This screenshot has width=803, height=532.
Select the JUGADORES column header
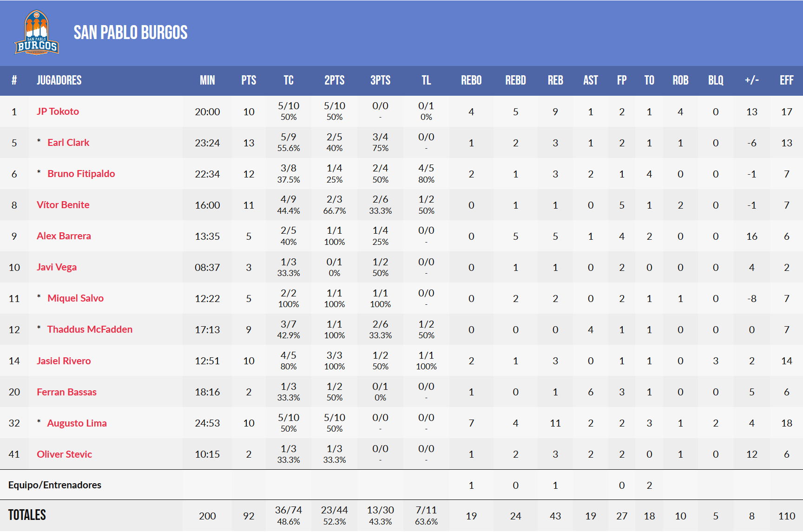(x=59, y=80)
